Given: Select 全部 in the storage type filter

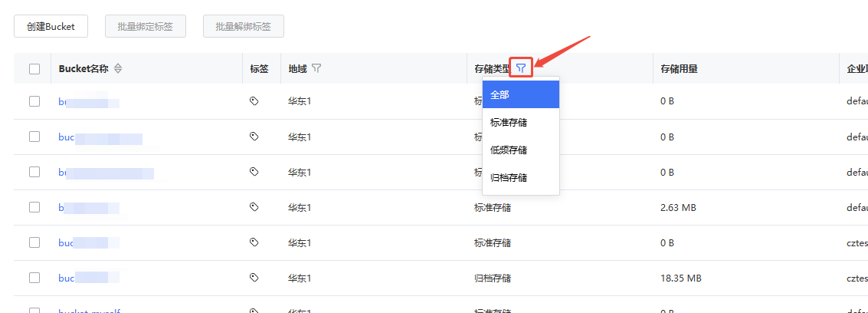Looking at the screenshot, I should [521, 94].
